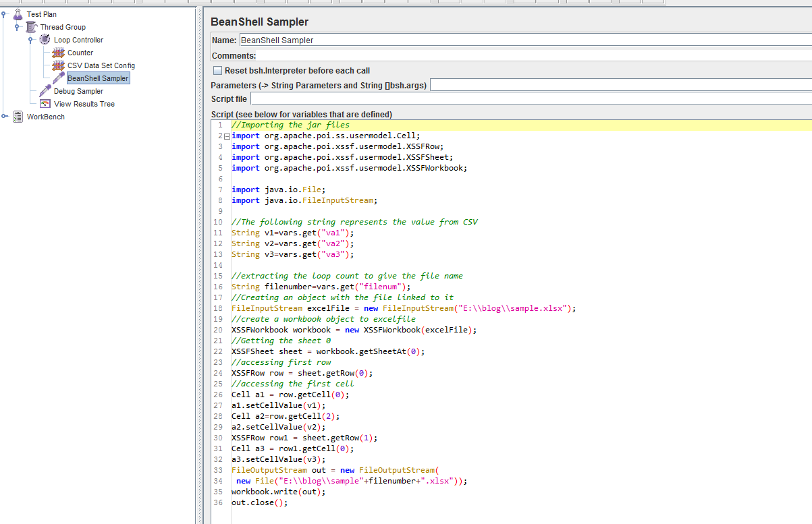Click the View Results Tree icon
Screen dimensions: 812x524
[x=45, y=103]
